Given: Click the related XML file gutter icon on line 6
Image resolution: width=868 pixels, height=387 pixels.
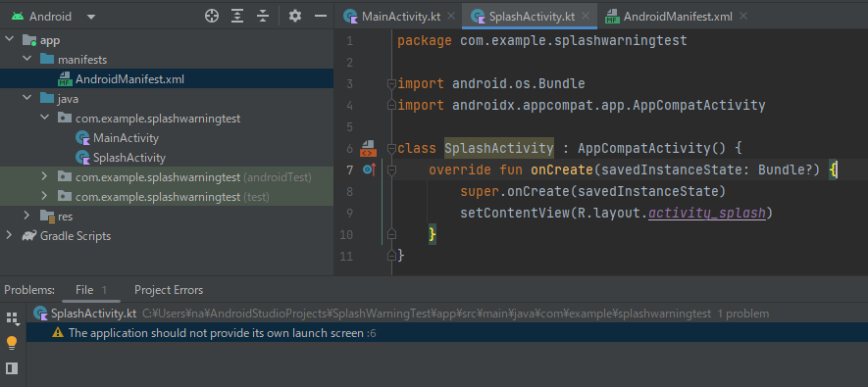Looking at the screenshot, I should (368, 148).
